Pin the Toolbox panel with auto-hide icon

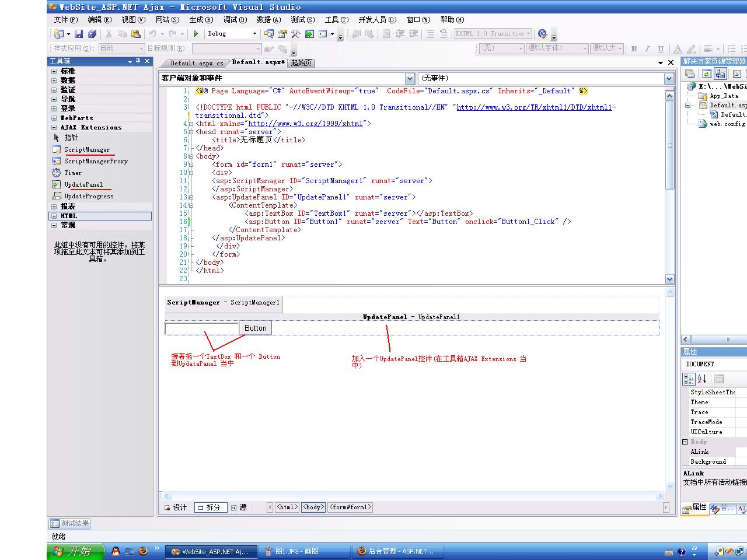[x=138, y=61]
